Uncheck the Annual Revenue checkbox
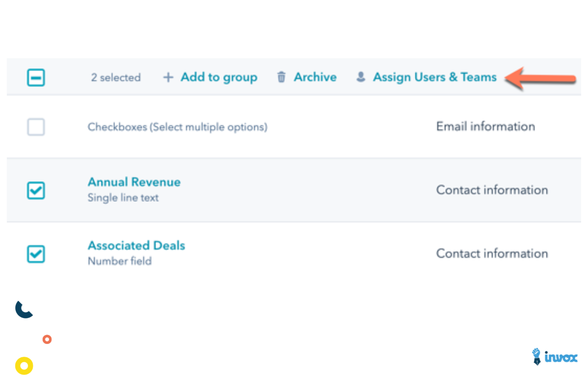Image resolution: width=588 pixels, height=392 pixels. 36,190
